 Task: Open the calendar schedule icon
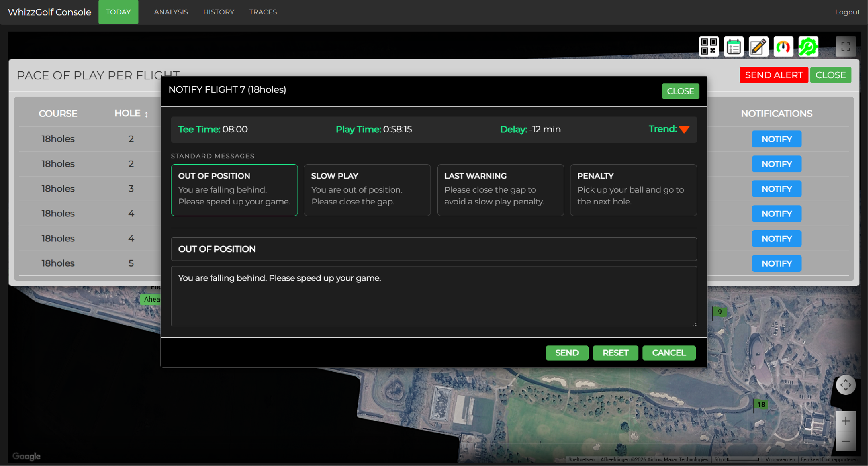(x=734, y=47)
